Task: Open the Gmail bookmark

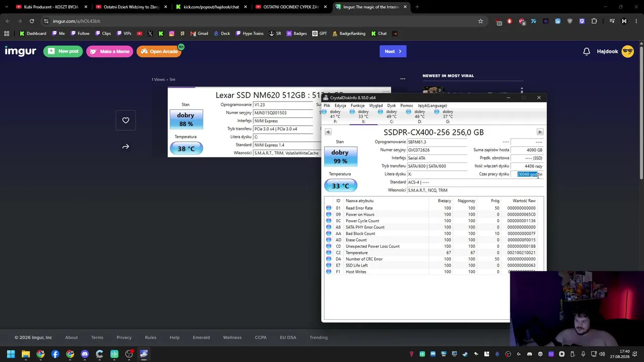Action: (199, 34)
